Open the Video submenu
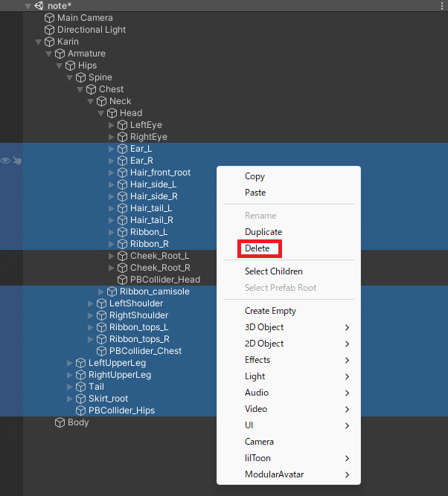This screenshot has width=448, height=496. point(289,409)
